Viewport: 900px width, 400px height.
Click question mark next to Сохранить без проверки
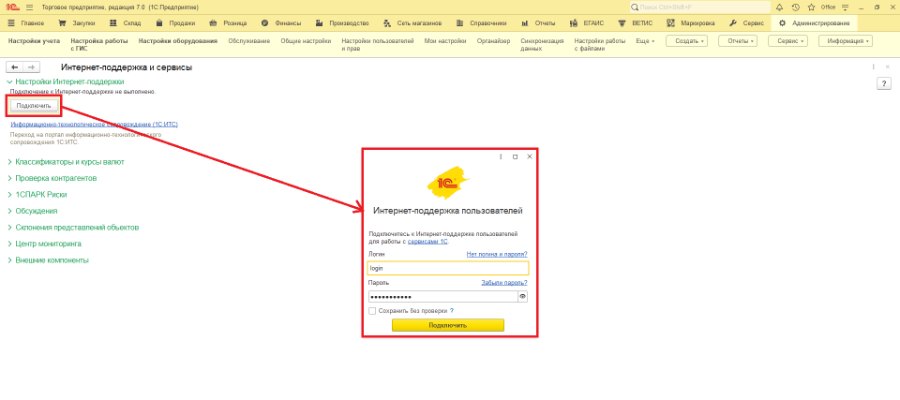[451, 310]
